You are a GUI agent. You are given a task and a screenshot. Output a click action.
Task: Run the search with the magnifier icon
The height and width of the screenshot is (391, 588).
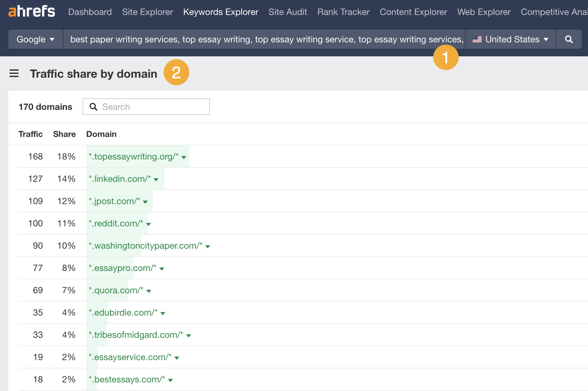click(x=569, y=39)
